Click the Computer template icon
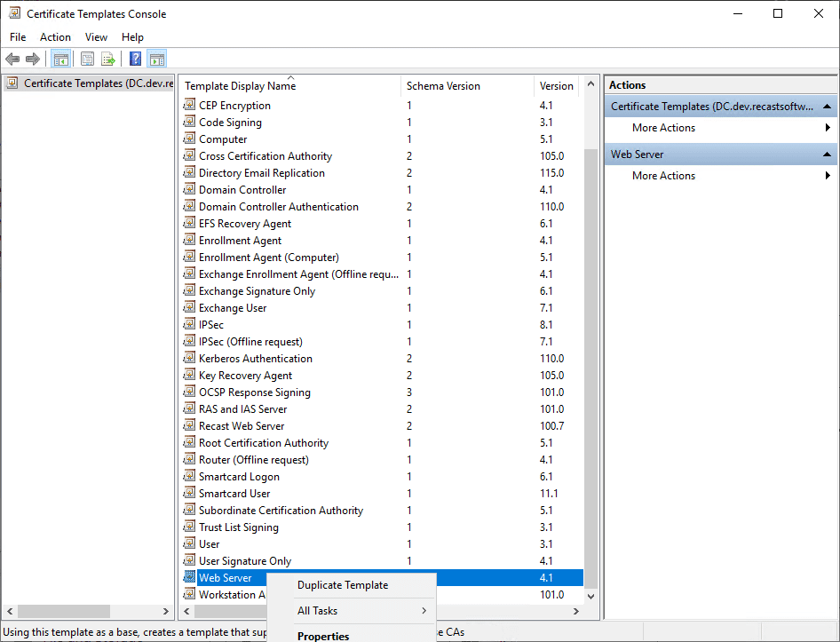Viewport: 840px width, 642px height. [x=189, y=139]
